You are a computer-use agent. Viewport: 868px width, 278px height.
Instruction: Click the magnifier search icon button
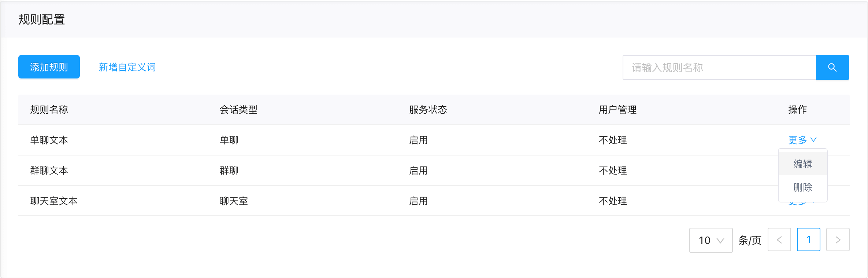(832, 67)
